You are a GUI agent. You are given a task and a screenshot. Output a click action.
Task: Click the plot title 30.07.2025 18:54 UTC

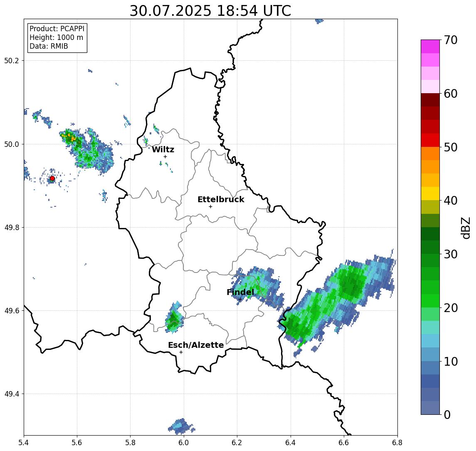[x=210, y=11]
